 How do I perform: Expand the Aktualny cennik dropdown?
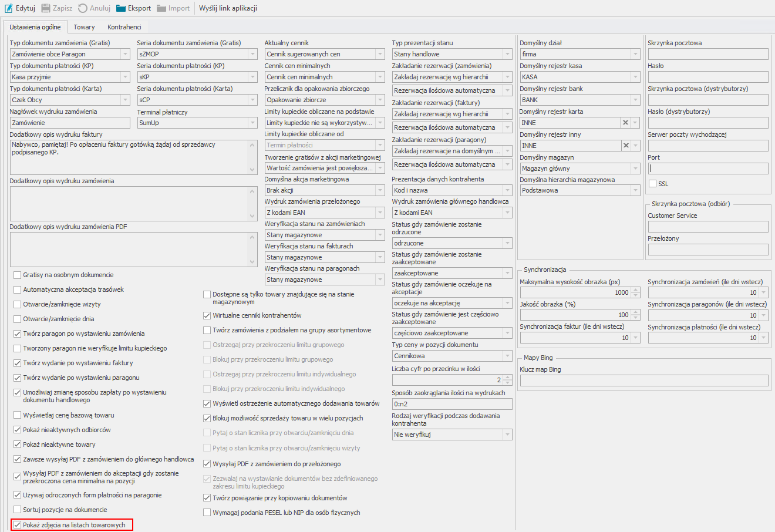pos(380,54)
